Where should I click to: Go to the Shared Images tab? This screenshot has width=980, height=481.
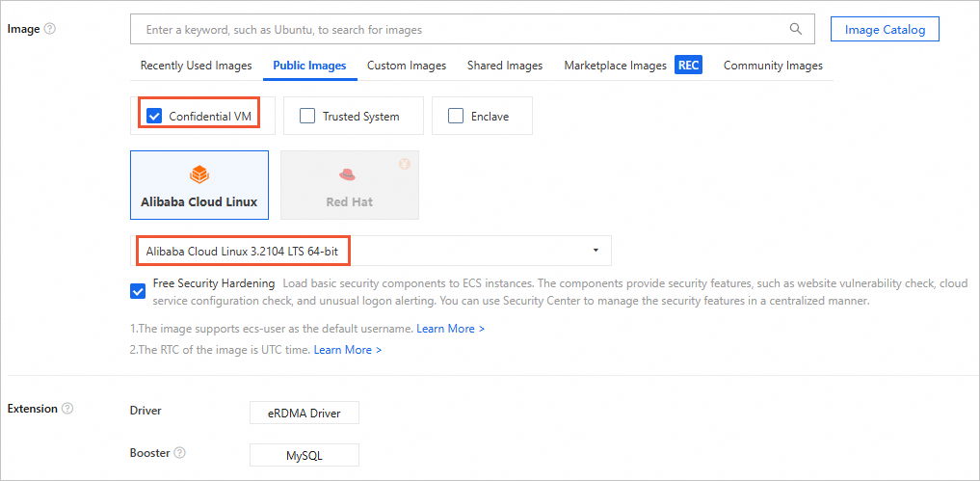pos(505,65)
